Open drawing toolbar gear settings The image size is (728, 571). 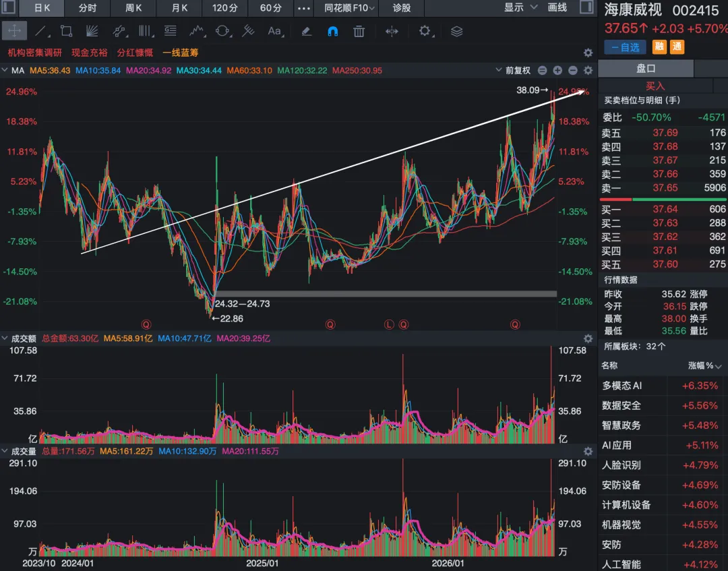(425, 31)
